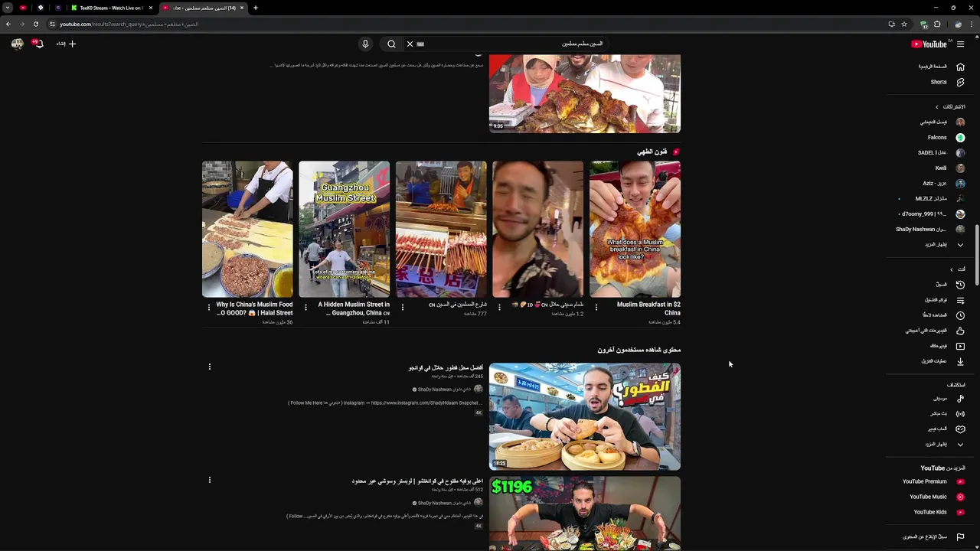Open more options for Muslim Breakfast short
980x551 pixels.
click(596, 308)
